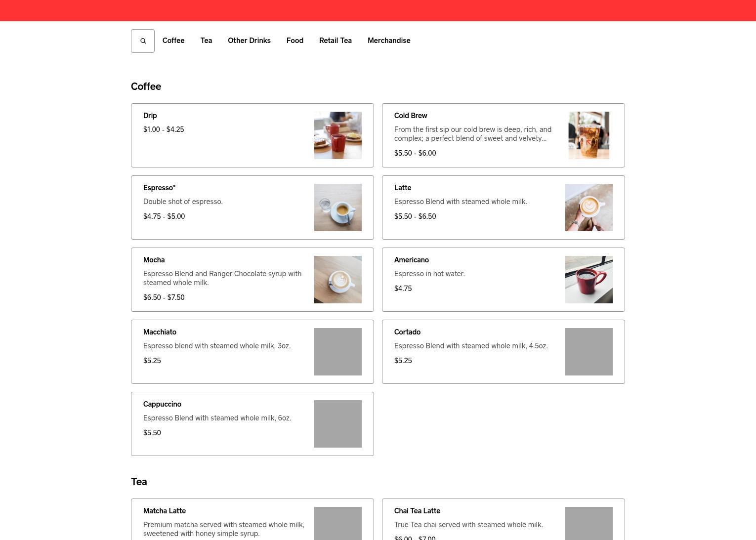Open the Latte item title
Image resolution: width=756 pixels, height=540 pixels.
[403, 188]
